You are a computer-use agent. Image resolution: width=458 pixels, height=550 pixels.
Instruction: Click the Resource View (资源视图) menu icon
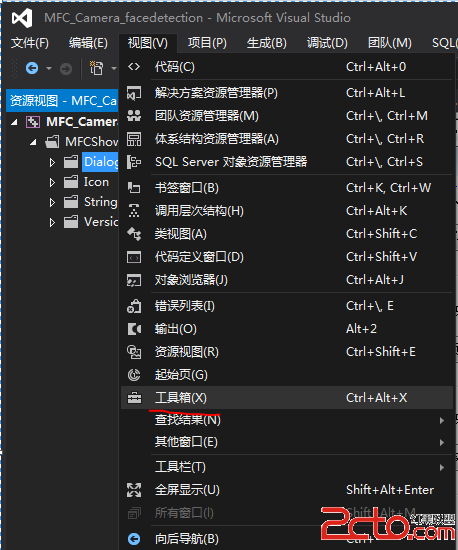point(134,352)
